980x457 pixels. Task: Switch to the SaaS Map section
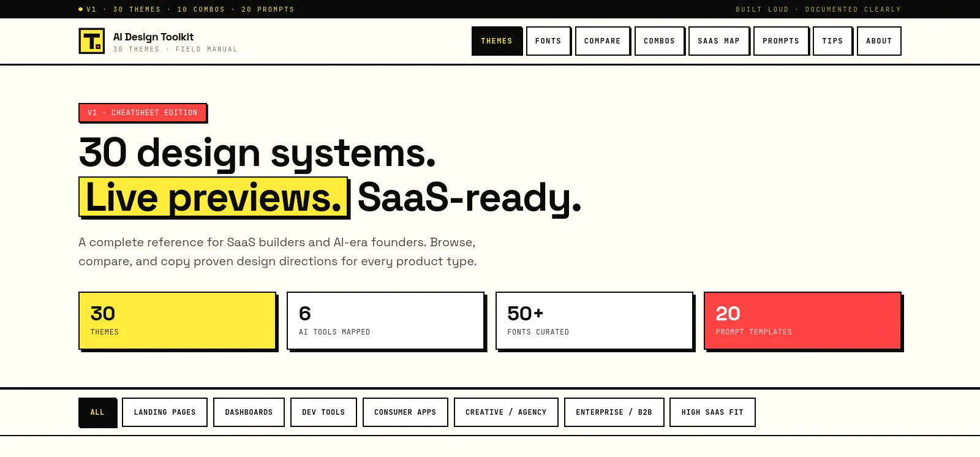point(719,41)
